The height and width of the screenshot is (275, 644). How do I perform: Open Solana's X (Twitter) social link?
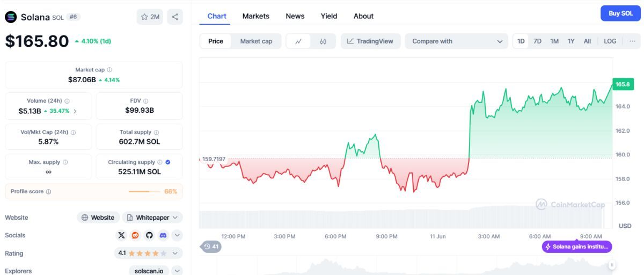(121, 235)
